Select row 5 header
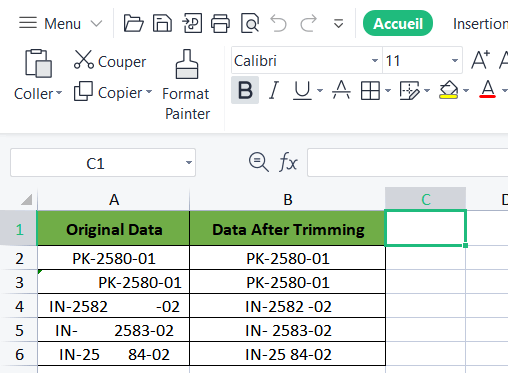 [x=19, y=330]
